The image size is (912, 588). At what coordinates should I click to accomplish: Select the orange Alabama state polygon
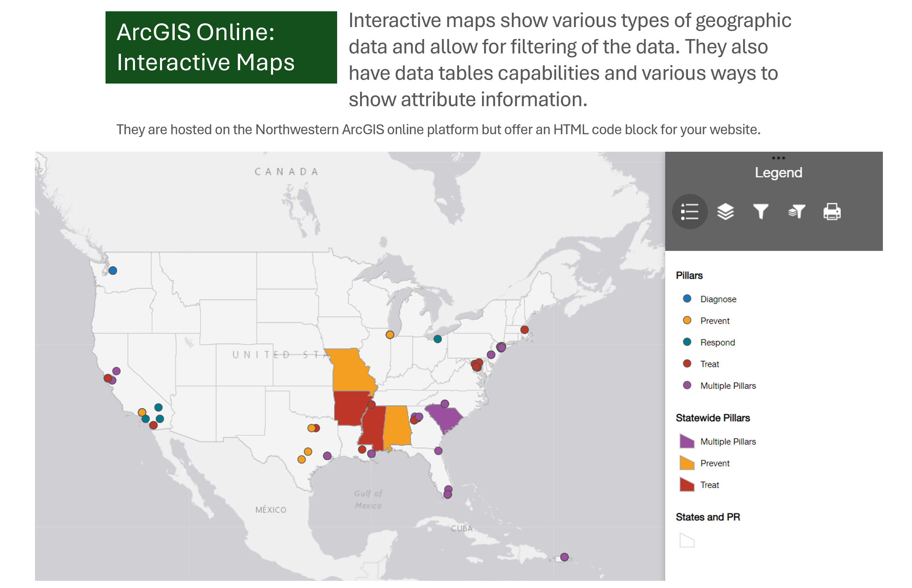(397, 426)
